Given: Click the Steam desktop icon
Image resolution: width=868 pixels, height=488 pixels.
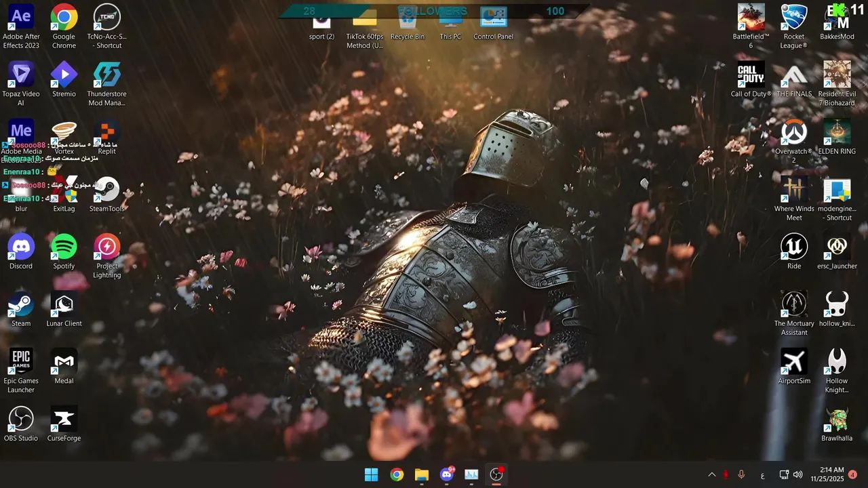Looking at the screenshot, I should tap(21, 310).
